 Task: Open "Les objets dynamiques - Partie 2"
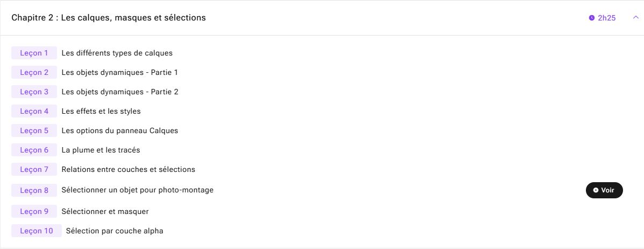tap(120, 92)
